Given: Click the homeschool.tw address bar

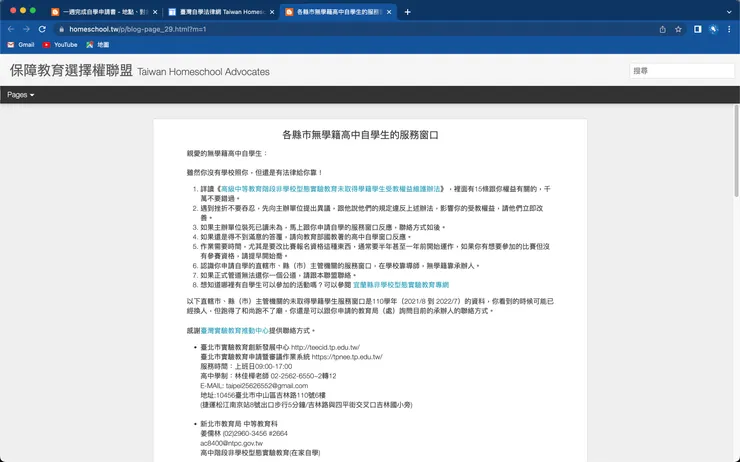Looking at the screenshot, I should (354, 29).
